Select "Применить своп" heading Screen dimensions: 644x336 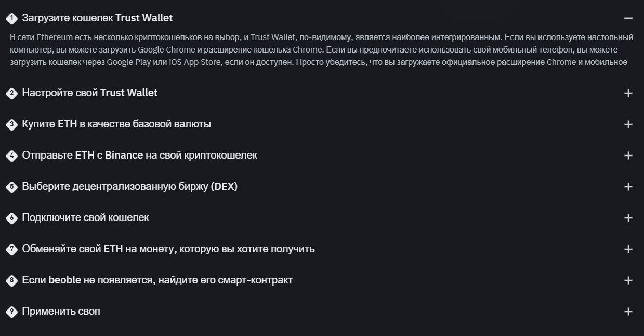(x=61, y=312)
